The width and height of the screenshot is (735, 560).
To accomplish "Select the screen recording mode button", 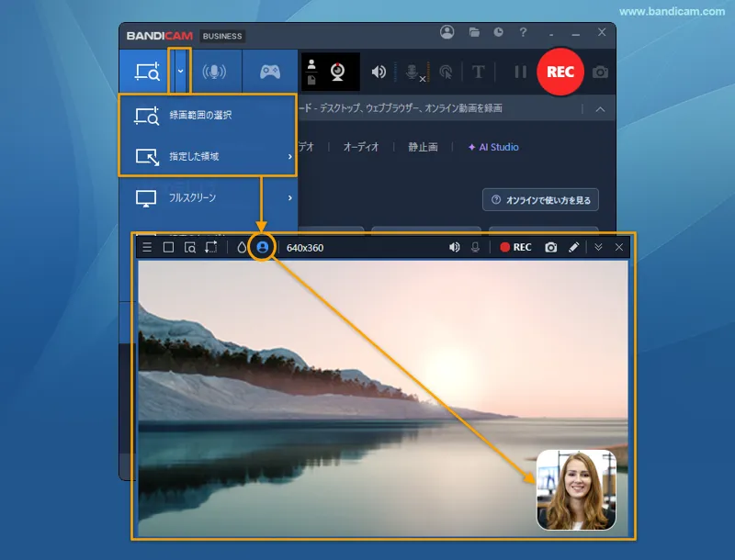I will pos(147,72).
